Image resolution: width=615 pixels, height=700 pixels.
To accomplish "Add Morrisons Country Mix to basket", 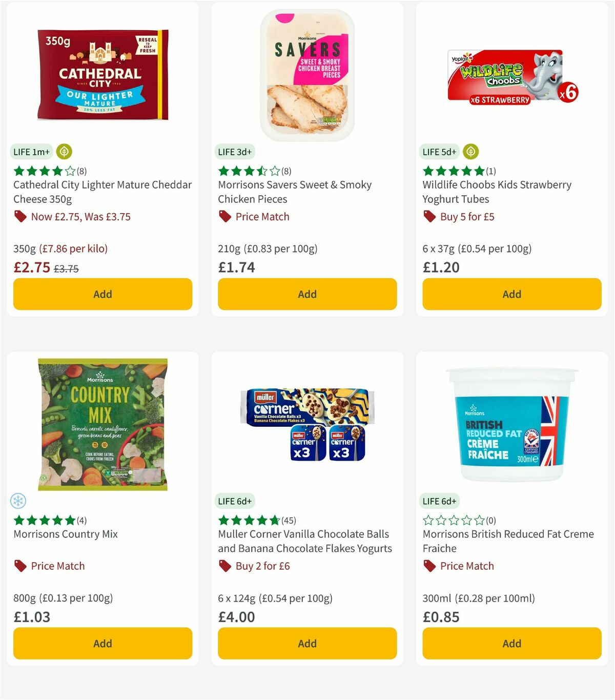I will (102, 643).
